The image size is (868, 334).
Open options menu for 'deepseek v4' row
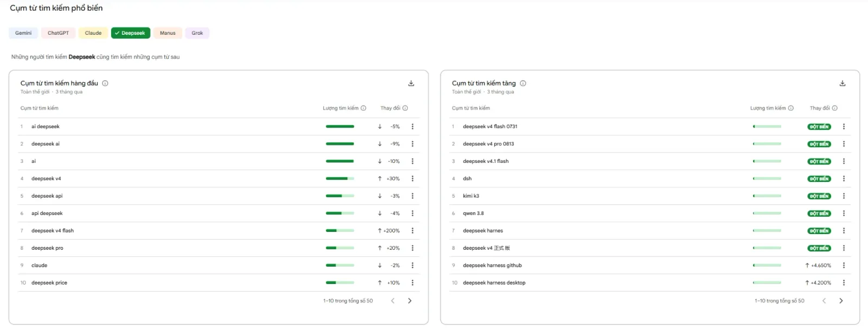(x=412, y=179)
